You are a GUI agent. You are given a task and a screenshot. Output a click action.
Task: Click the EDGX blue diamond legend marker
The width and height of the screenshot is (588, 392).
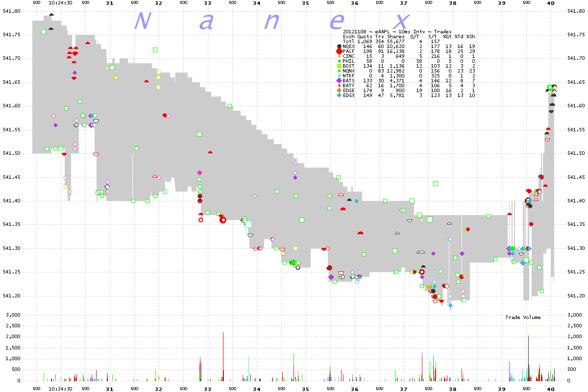(x=339, y=95)
